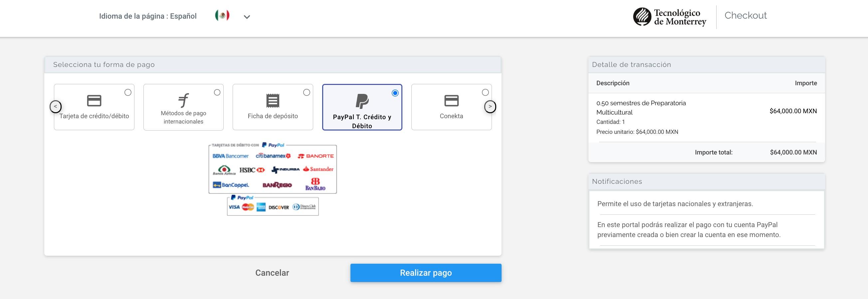Screen dimensions: 868x299
Task: Click the Discover card logo
Action: coord(279,207)
